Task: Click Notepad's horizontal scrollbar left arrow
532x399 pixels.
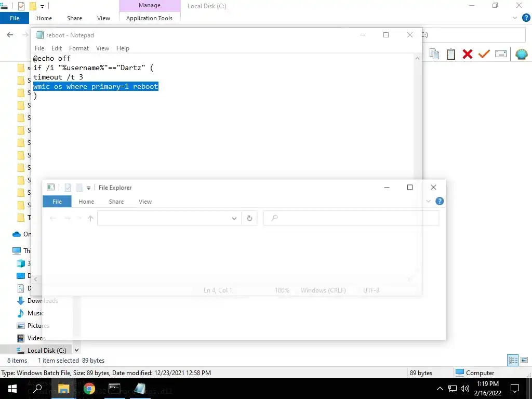Action: coord(36,279)
